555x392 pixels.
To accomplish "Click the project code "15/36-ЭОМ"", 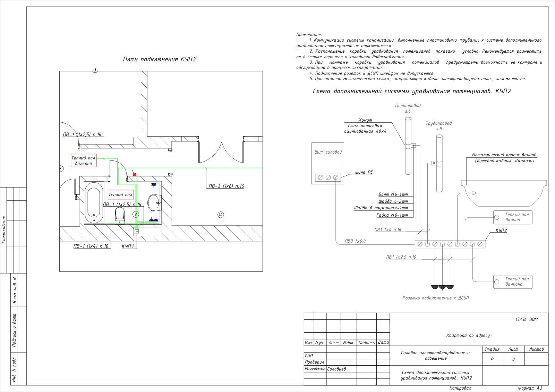I will 527,320.
